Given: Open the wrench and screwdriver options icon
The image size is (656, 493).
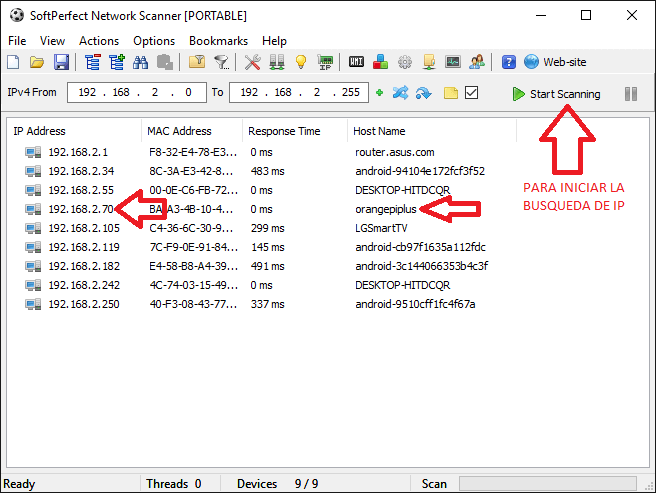Looking at the screenshot, I should click(252, 63).
